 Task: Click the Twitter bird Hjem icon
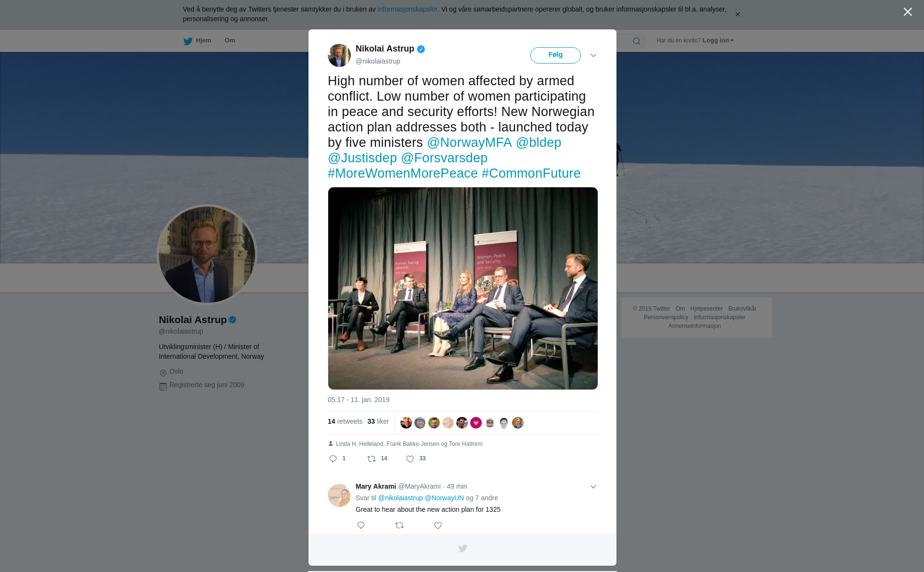(x=188, y=41)
